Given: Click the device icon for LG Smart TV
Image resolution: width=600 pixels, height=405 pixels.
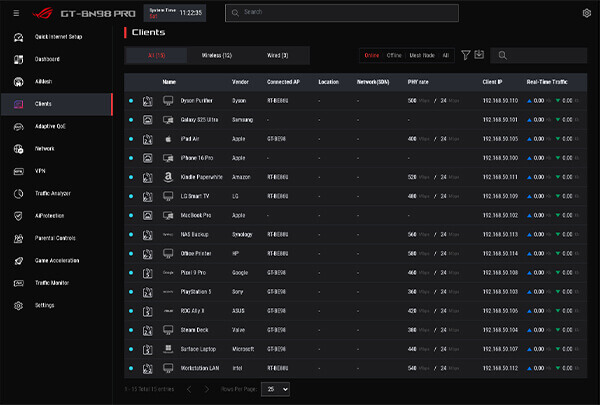Looking at the screenshot, I should (168, 196).
